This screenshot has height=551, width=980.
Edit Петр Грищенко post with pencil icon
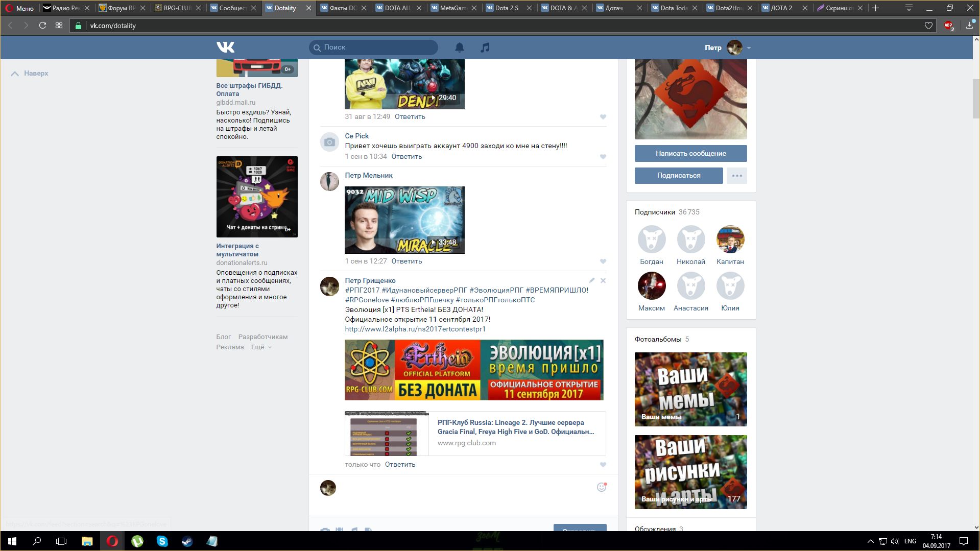(x=592, y=280)
